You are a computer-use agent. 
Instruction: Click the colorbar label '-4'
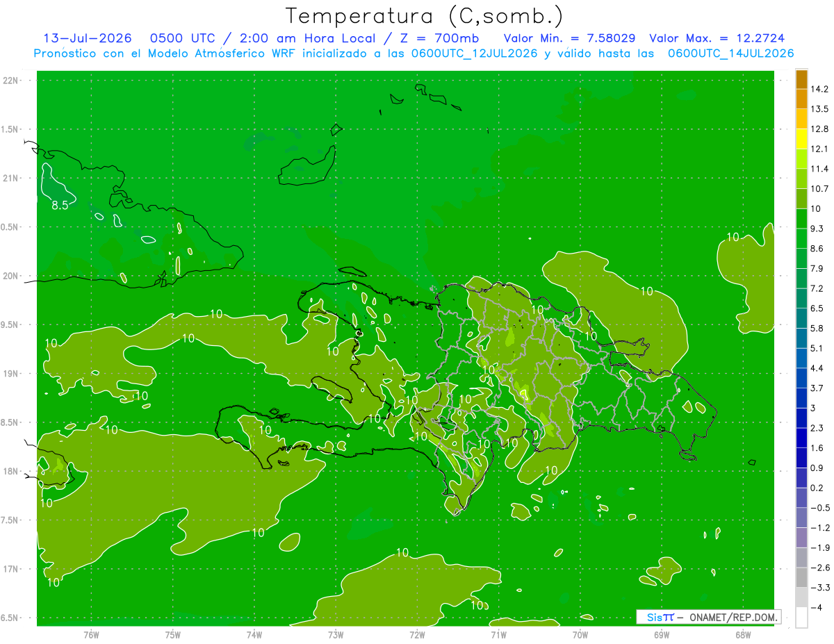817,608
